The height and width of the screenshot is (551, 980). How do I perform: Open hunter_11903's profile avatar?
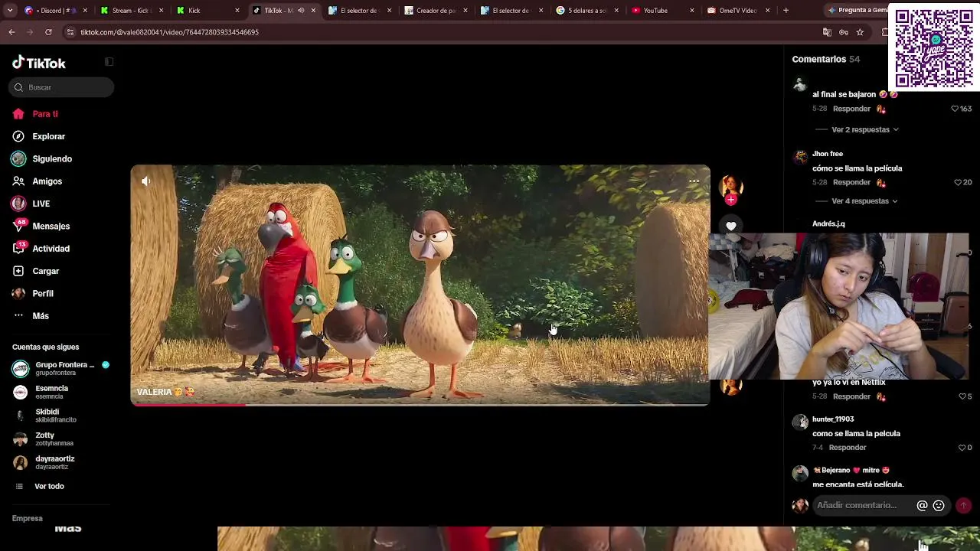pyautogui.click(x=800, y=422)
